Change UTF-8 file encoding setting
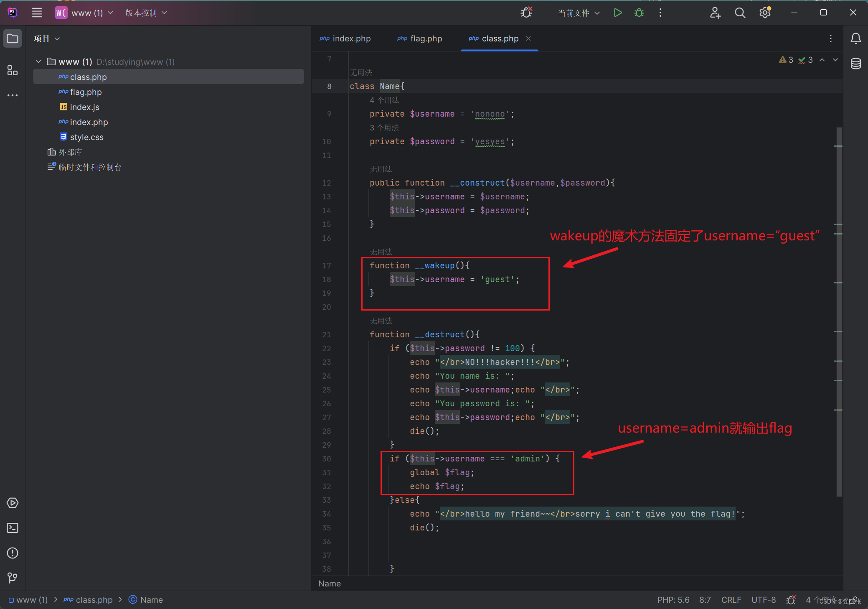The image size is (868, 609). (x=764, y=600)
